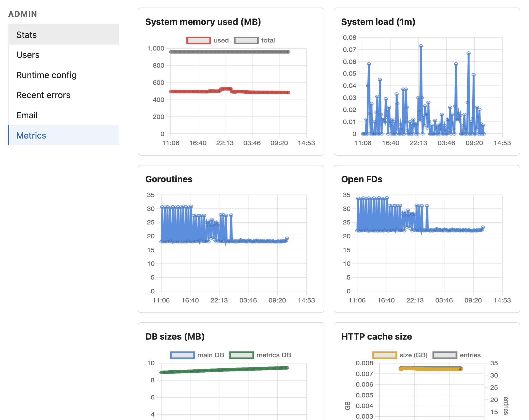This screenshot has height=420, width=529.
Task: Click the green metrics DB line
Action: 224,370
